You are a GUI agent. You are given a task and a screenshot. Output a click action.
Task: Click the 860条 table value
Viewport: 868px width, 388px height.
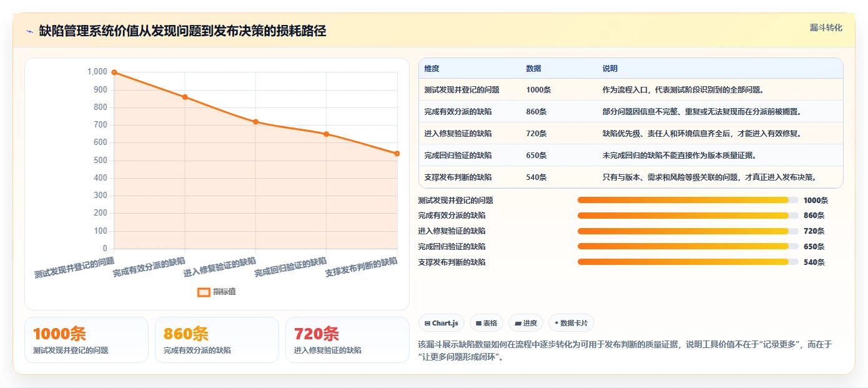click(x=536, y=112)
